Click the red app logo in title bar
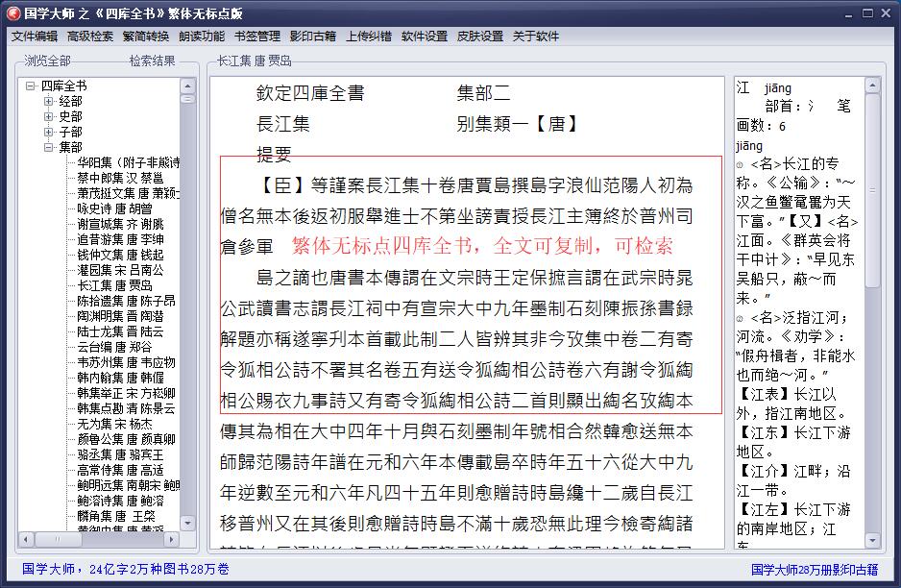The image size is (901, 588). [13, 12]
